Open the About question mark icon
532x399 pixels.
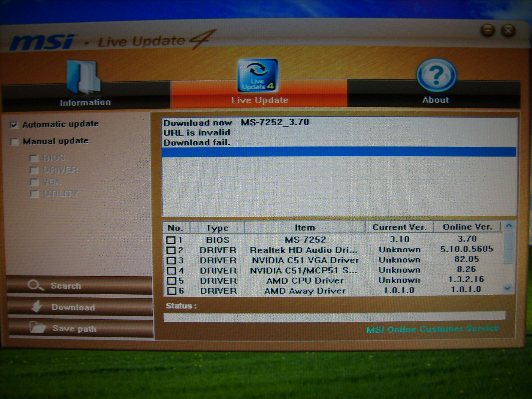click(436, 75)
